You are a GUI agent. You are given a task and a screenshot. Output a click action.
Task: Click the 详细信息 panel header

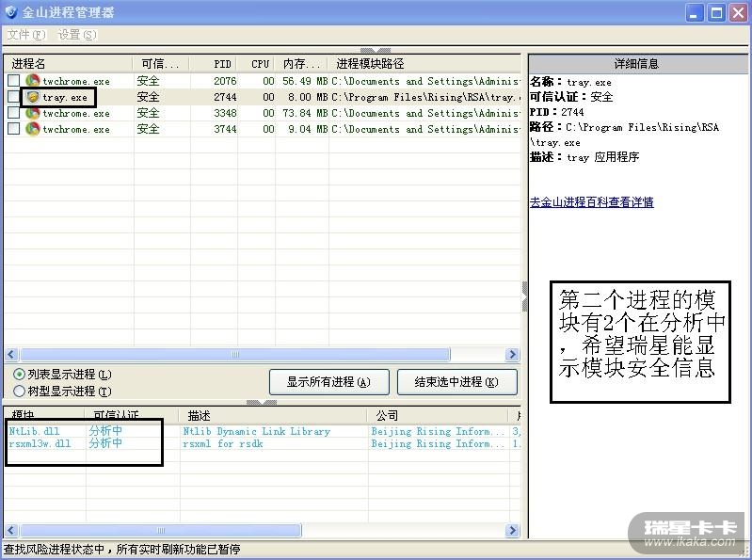pos(638,64)
